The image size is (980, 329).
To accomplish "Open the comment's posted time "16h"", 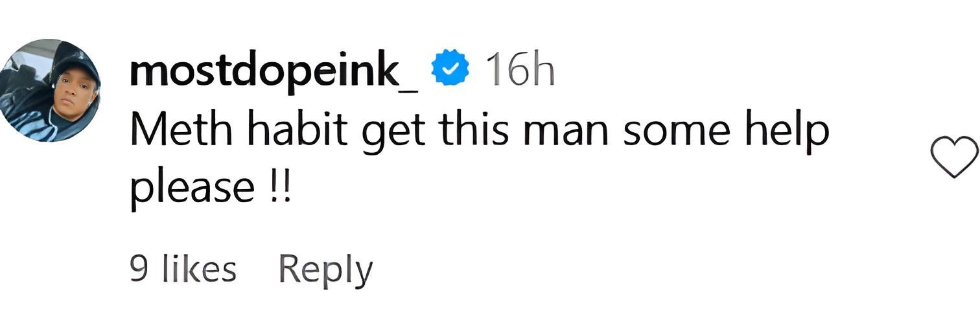I will point(520,71).
